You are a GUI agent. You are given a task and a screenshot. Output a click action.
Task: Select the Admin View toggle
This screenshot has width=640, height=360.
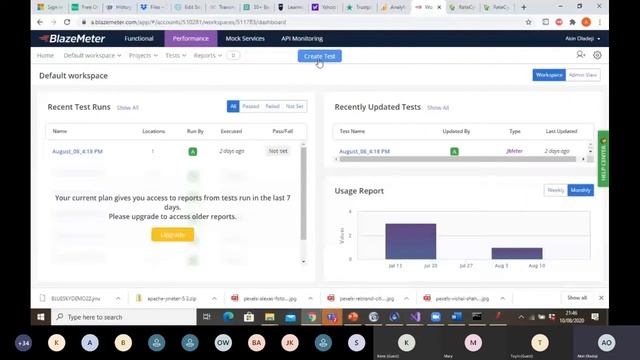click(583, 75)
